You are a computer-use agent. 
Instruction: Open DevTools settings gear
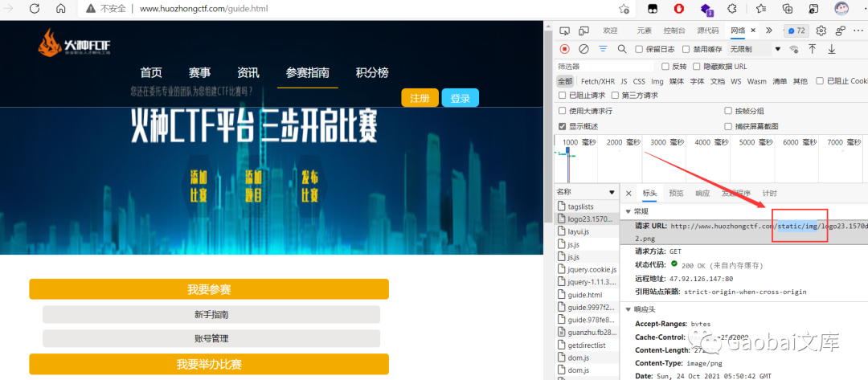point(821,31)
